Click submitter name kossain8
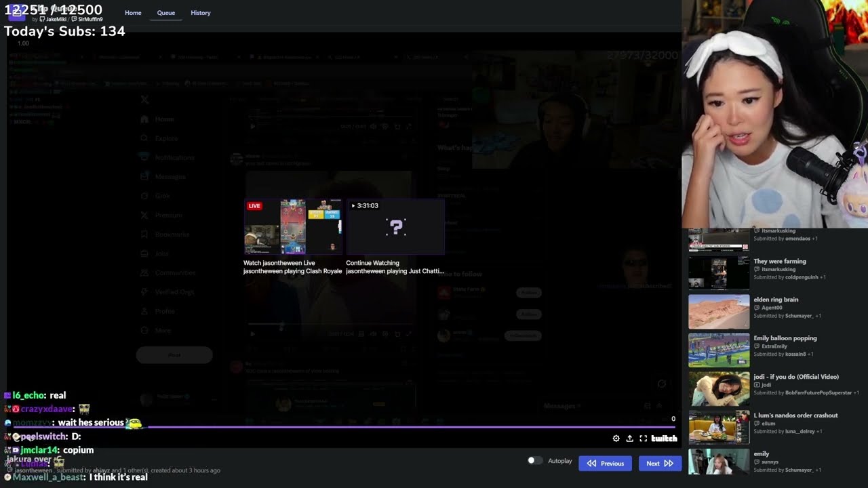 795,354
